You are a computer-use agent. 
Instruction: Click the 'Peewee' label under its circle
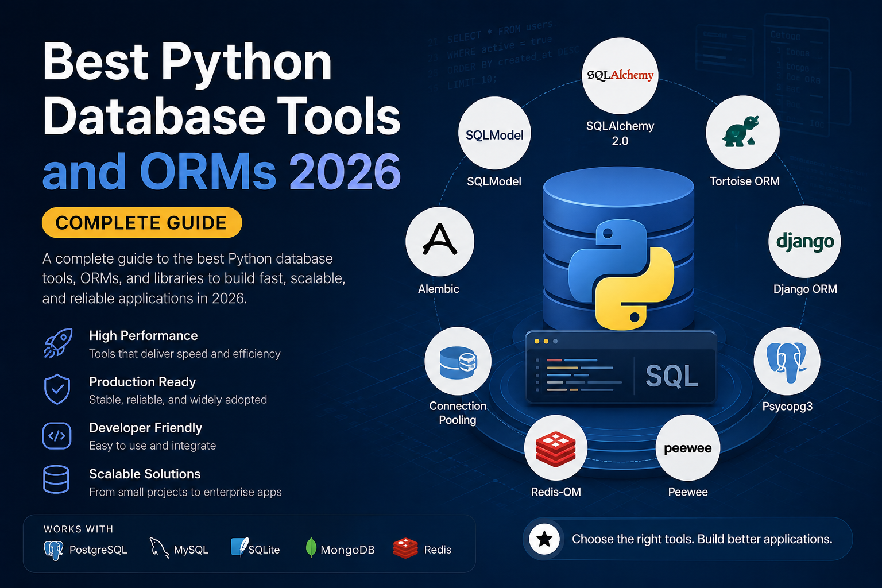coord(688,492)
